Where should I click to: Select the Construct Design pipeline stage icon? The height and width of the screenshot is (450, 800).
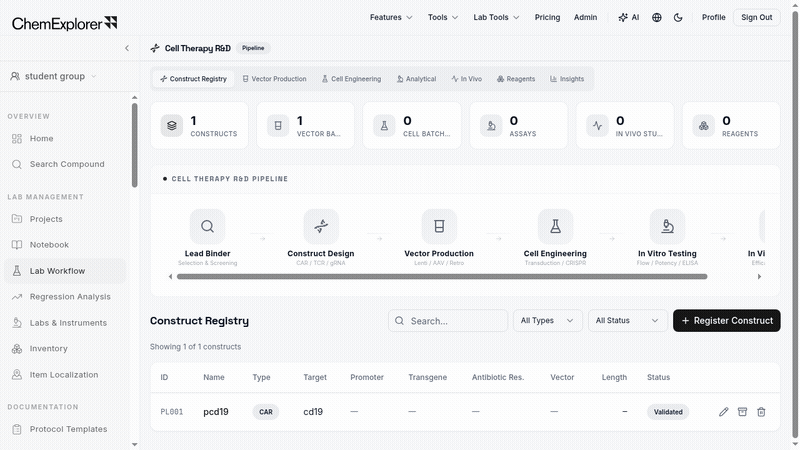[x=321, y=226]
